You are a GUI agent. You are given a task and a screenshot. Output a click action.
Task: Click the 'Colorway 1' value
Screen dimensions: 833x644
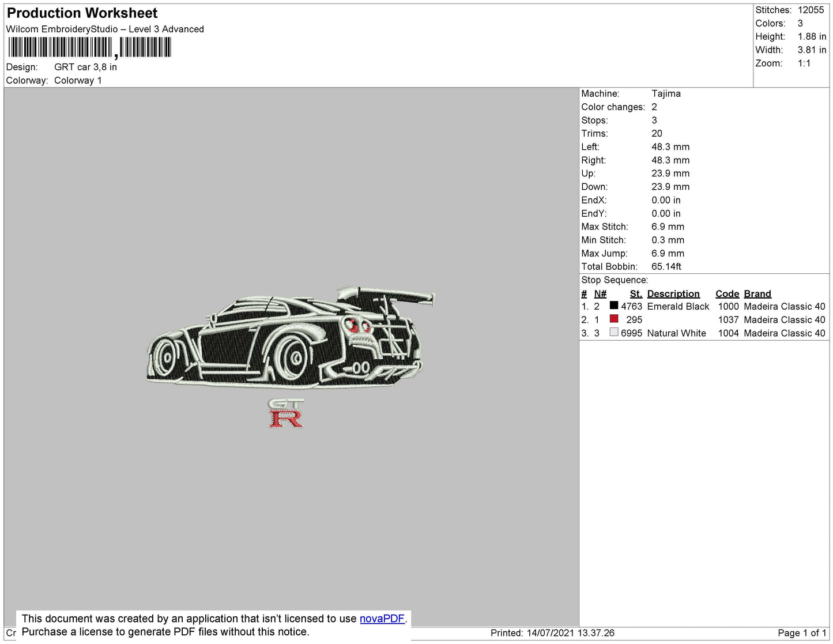(x=78, y=81)
